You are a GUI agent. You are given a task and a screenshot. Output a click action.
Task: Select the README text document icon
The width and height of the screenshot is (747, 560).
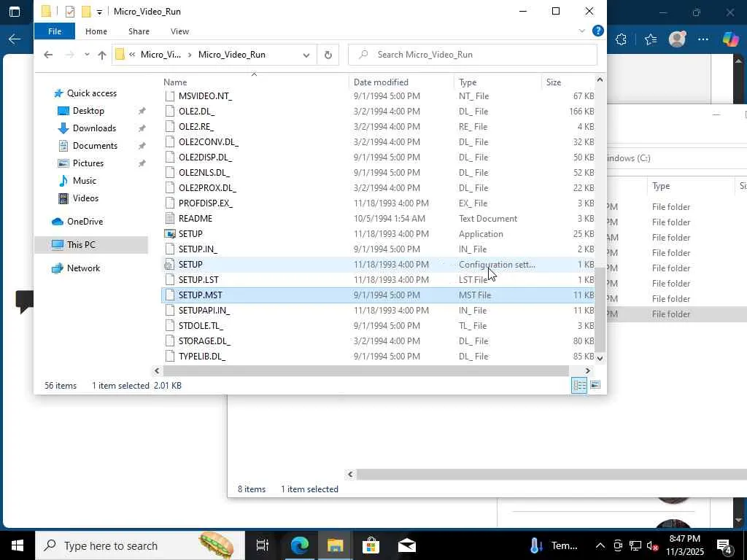pos(169,219)
